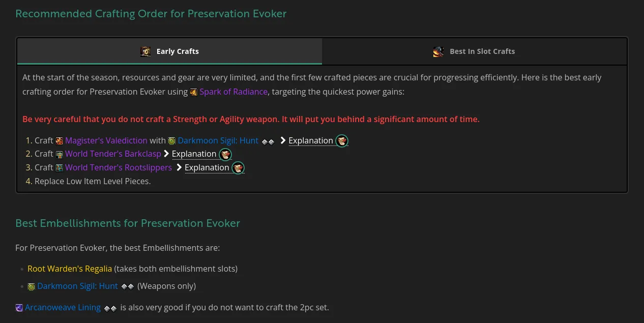Expand the chevron after World Tender's Barkclasp

[x=166, y=154]
